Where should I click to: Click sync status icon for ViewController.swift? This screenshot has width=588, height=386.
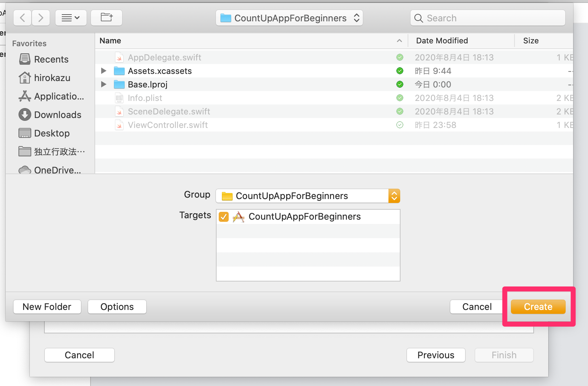400,125
